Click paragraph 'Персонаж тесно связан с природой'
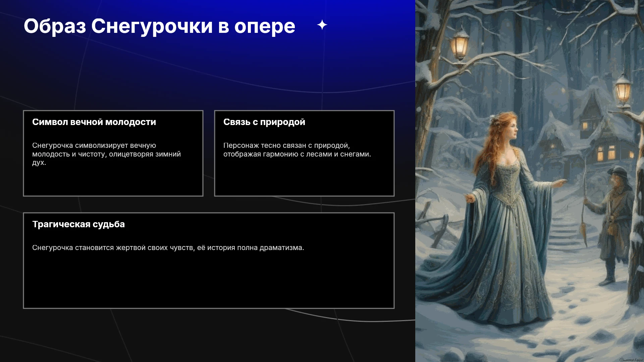644x362 pixels. point(297,150)
